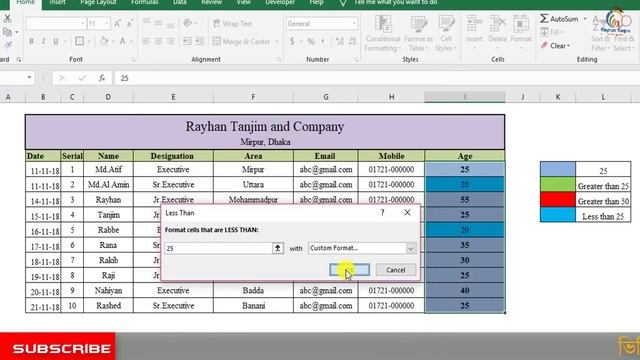
Task: Click the red Greater than 50 swatch
Action: coord(558,200)
